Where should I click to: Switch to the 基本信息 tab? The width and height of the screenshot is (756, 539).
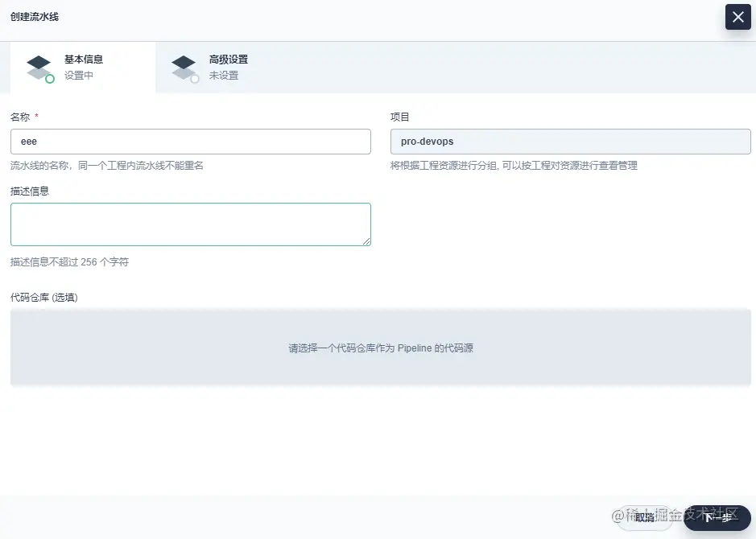pos(83,68)
